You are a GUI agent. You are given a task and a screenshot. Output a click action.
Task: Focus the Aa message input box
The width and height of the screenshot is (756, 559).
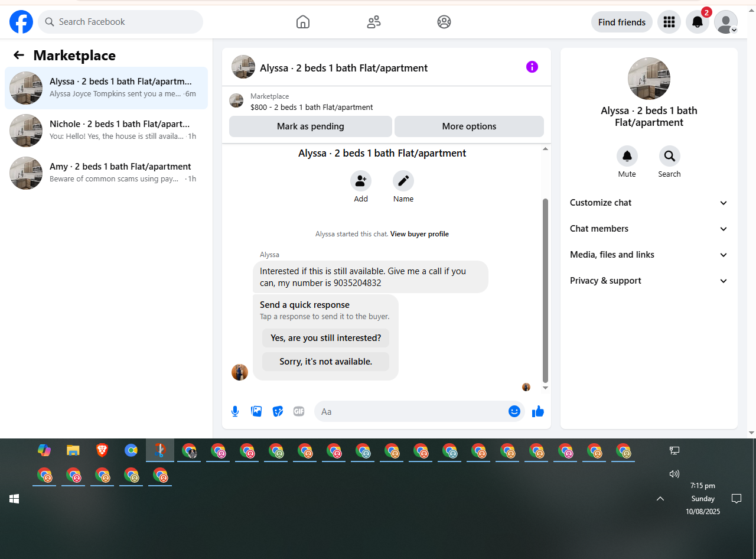pyautogui.click(x=411, y=411)
